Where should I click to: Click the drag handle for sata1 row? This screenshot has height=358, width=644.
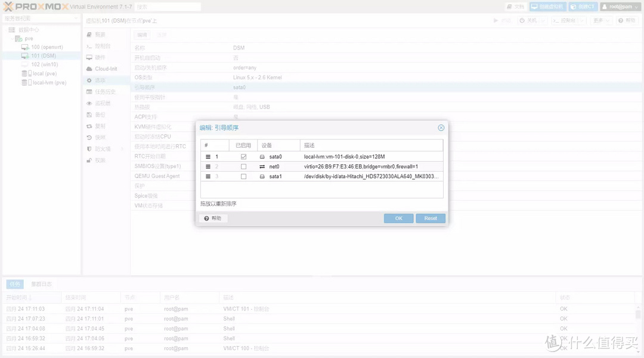208,176
